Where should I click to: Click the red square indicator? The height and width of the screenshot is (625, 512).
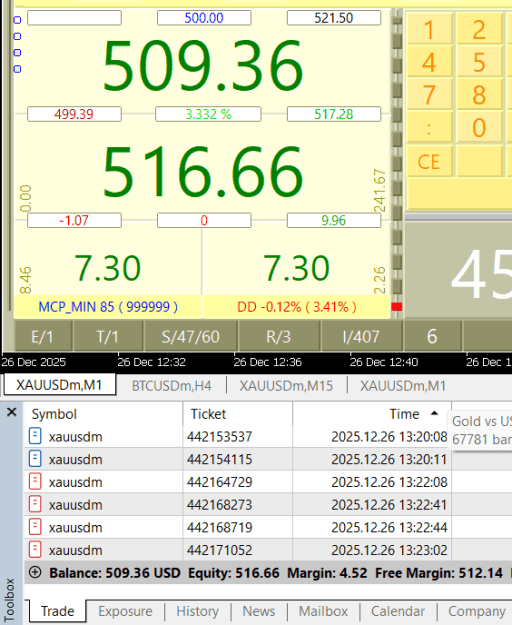point(396,307)
